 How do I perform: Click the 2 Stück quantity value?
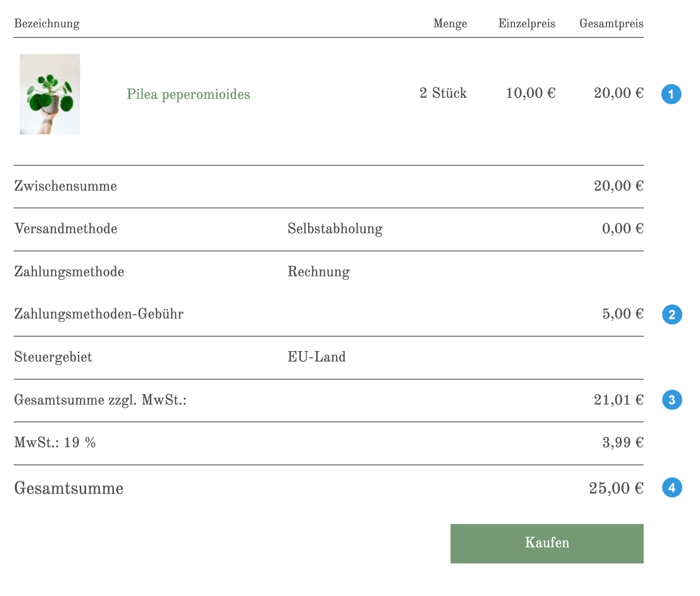pyautogui.click(x=443, y=93)
